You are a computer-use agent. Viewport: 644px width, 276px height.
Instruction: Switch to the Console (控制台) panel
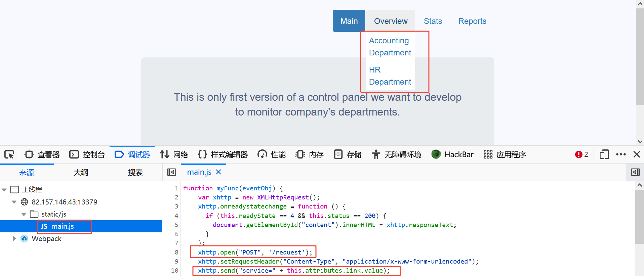[x=87, y=154]
